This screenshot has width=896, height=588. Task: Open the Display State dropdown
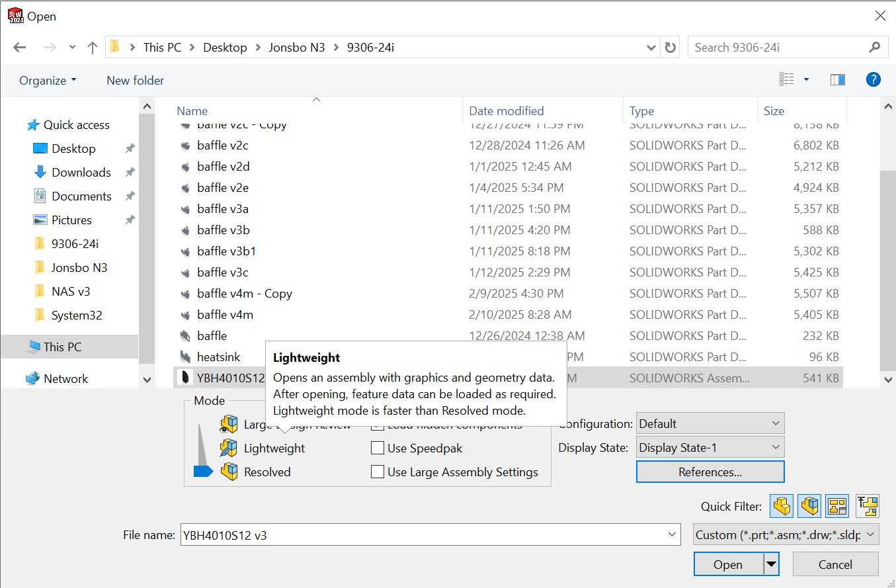(710, 446)
